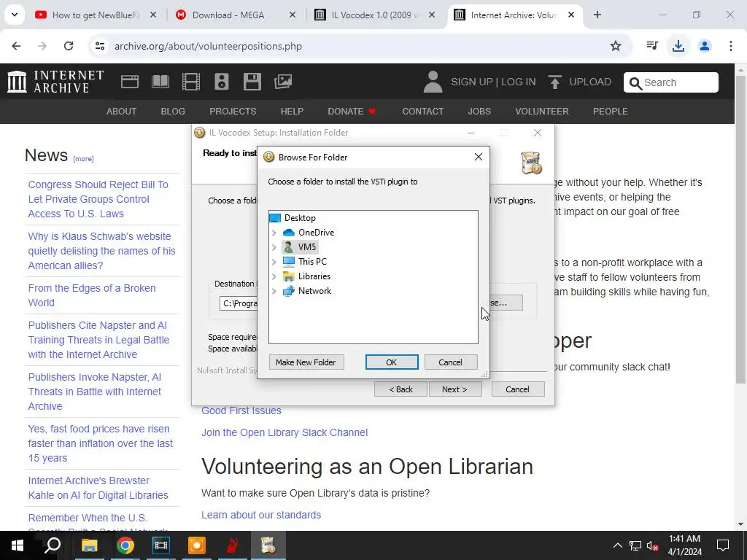Expand the VM5 user folder node

274,247
